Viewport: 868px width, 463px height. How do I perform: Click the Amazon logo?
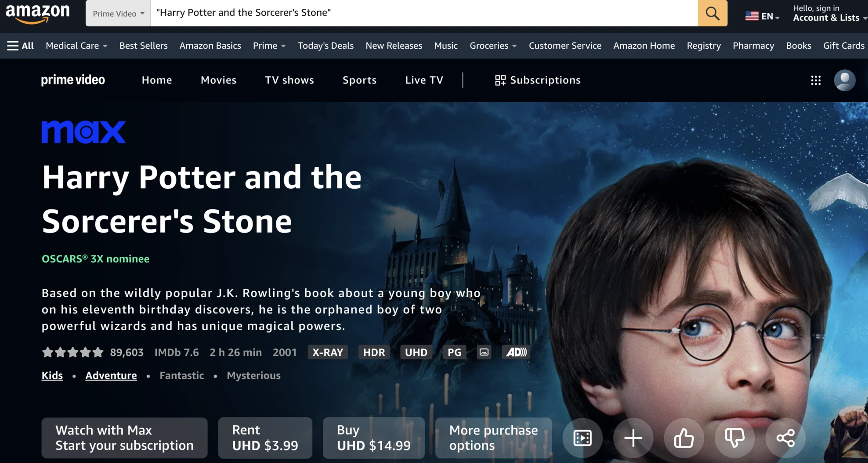38,14
